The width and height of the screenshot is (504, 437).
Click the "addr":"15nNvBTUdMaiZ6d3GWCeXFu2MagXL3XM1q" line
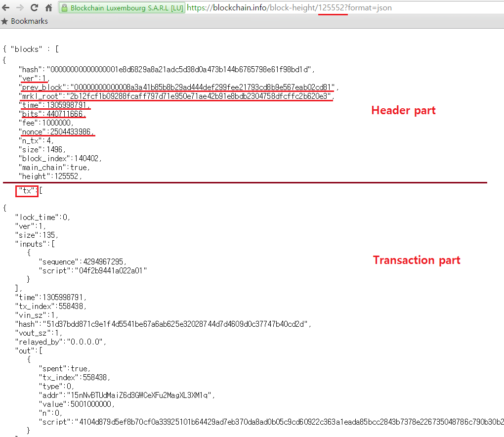click(126, 395)
